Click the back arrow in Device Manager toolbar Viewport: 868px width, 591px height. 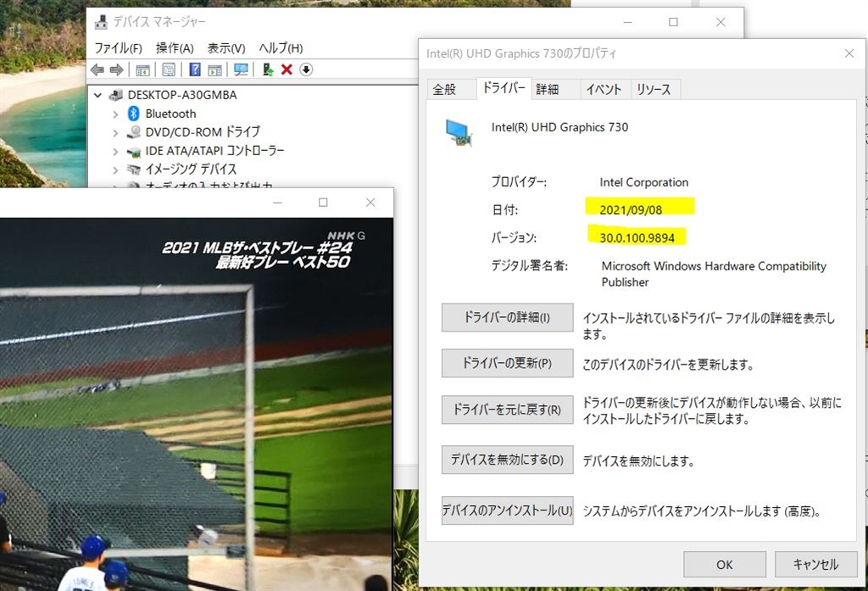tap(97, 70)
